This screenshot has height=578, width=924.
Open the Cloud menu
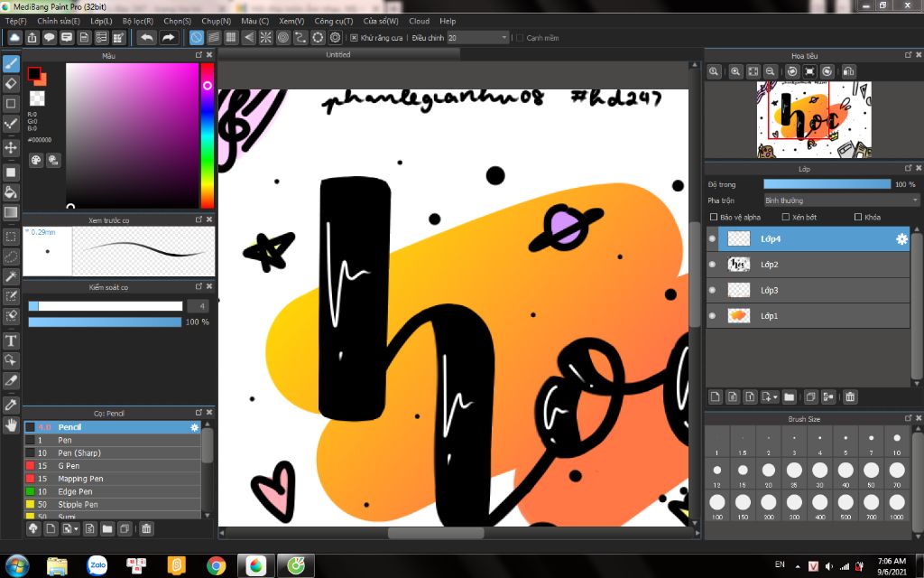(419, 21)
